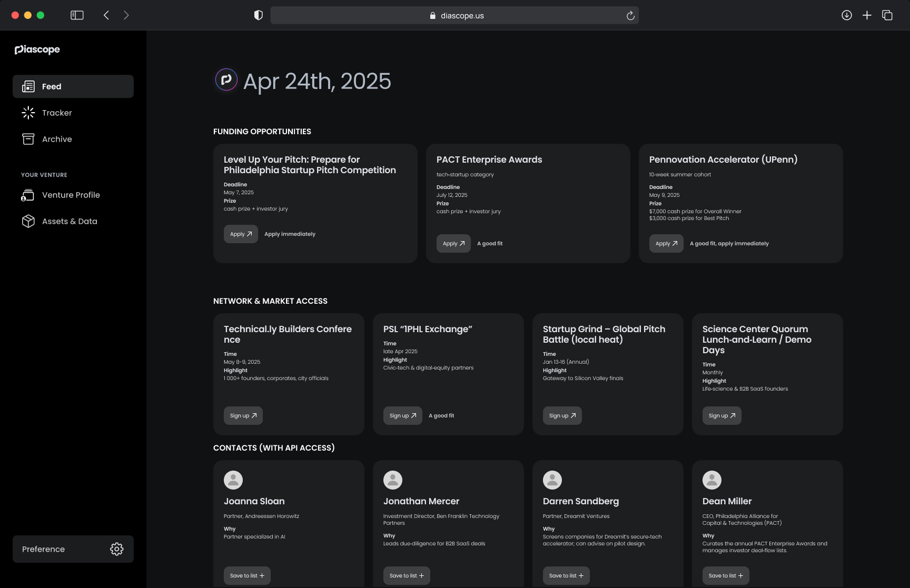Image resolution: width=910 pixels, height=588 pixels.
Task: Click the Preference gear icon
Action: point(117,549)
